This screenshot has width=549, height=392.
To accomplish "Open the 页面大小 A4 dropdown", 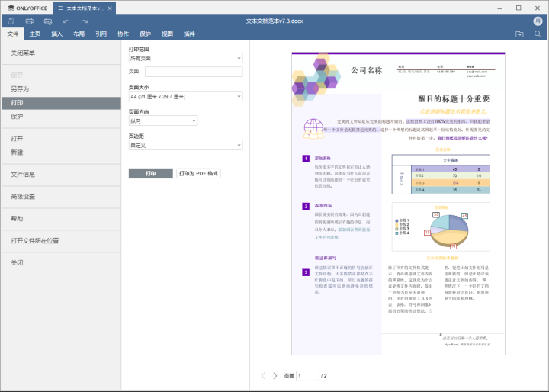I will click(x=185, y=97).
